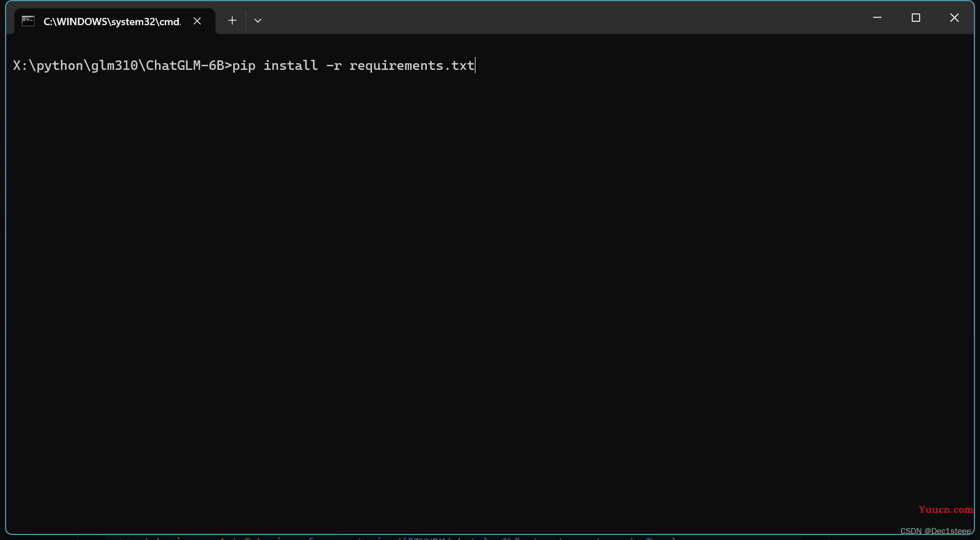Click the empty black terminal output area
The height and width of the screenshot is (540, 980).
(x=490, y=291)
